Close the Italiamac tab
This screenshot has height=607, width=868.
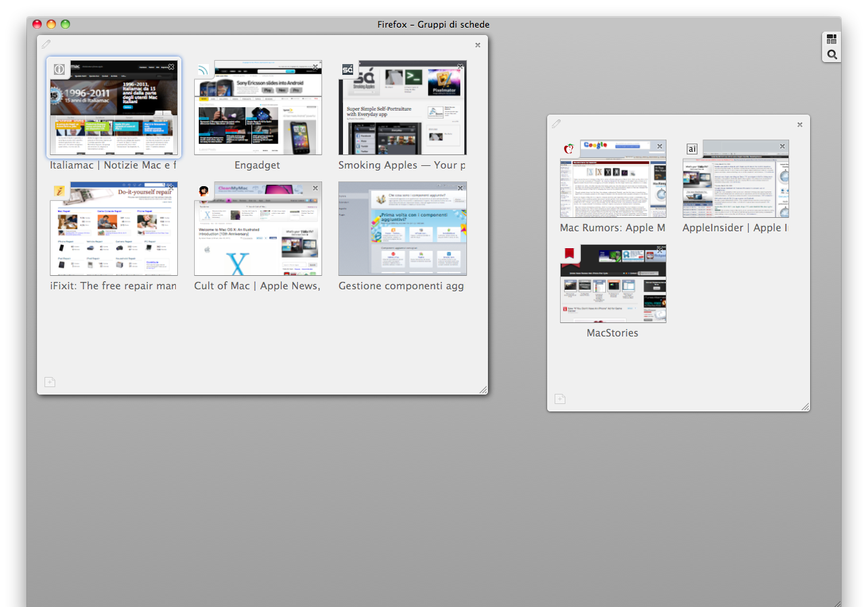coord(171,67)
